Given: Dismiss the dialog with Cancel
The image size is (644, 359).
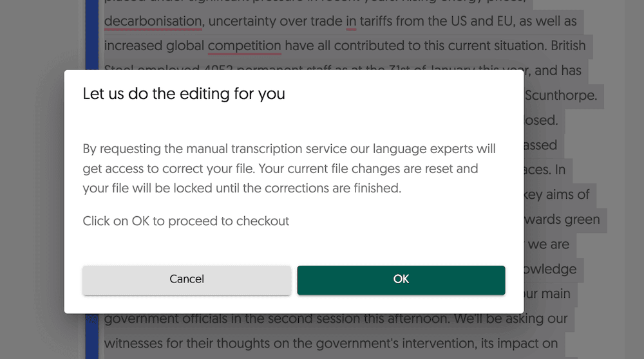Looking at the screenshot, I should [x=187, y=280].
